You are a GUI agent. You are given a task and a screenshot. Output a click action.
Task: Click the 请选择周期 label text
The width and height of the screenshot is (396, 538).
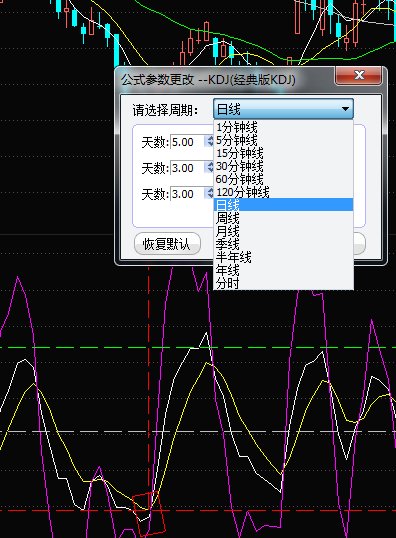pos(165,110)
